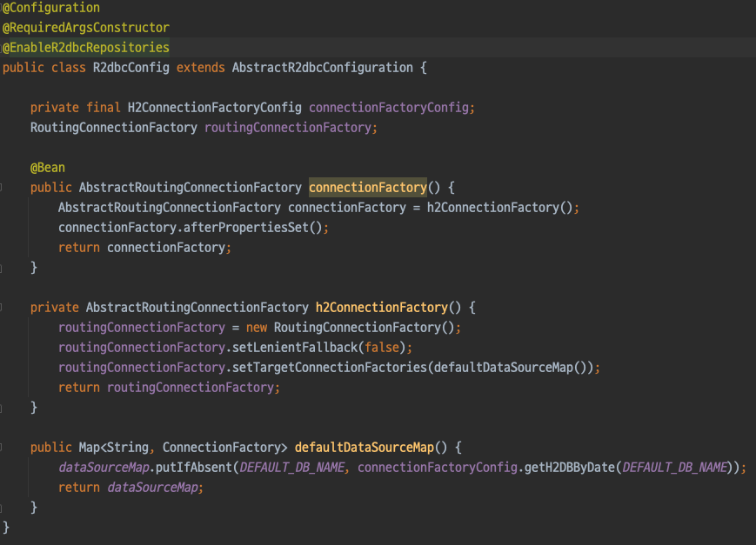The width and height of the screenshot is (756, 545).
Task: Click the extends keyword
Action: click(x=201, y=68)
